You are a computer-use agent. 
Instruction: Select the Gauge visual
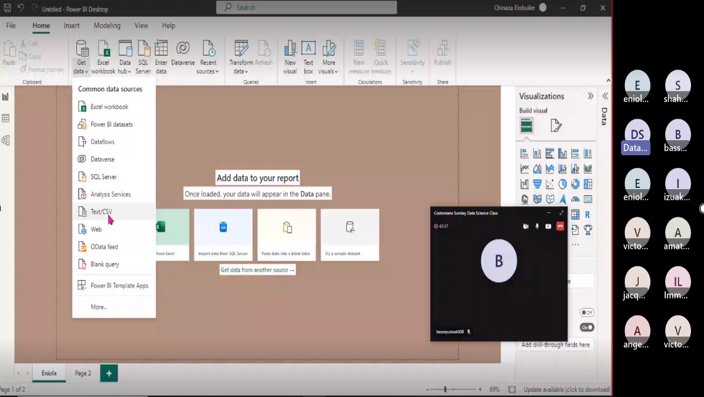tap(575, 198)
